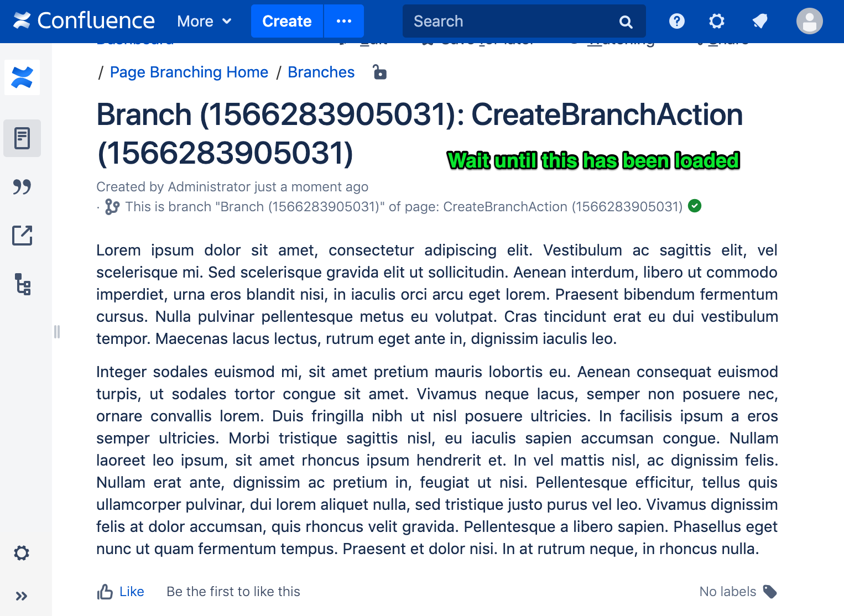Open the page tree icon in sidebar
Viewport: 844px width, 616px height.
click(22, 284)
